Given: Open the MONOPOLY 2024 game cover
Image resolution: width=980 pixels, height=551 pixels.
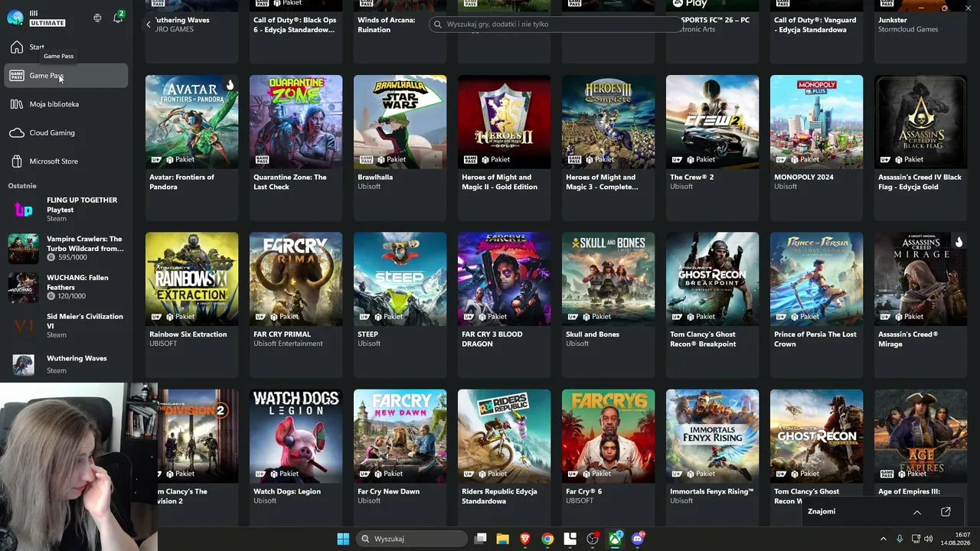Looking at the screenshot, I should tap(816, 122).
